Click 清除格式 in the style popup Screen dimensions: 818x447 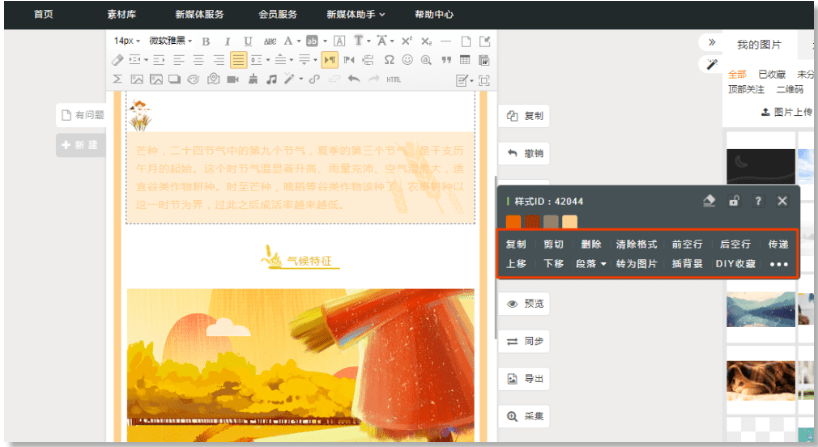click(636, 244)
